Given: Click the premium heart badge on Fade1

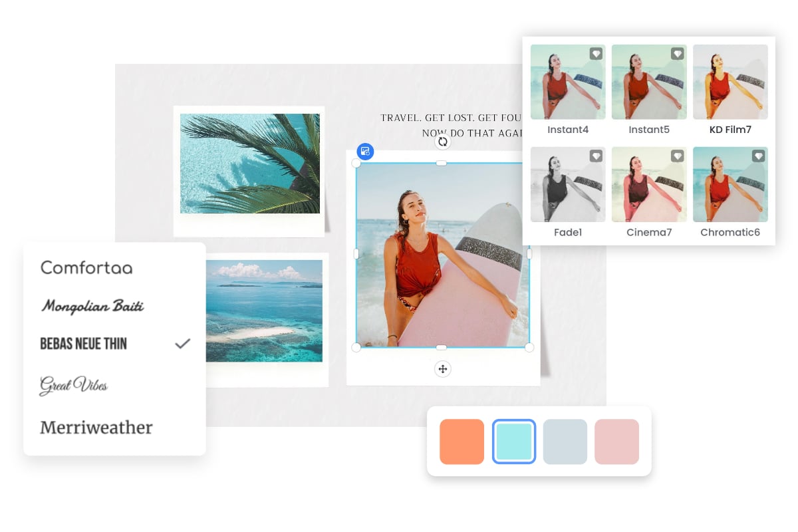Looking at the screenshot, I should coord(596,156).
